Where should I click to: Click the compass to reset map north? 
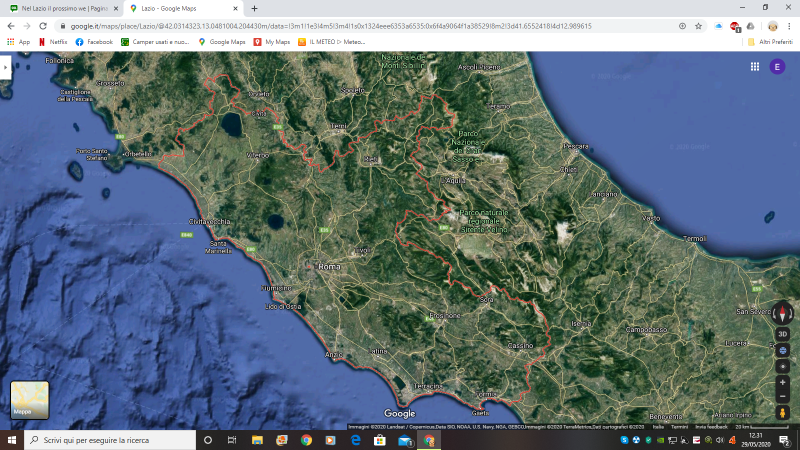pyautogui.click(x=783, y=313)
